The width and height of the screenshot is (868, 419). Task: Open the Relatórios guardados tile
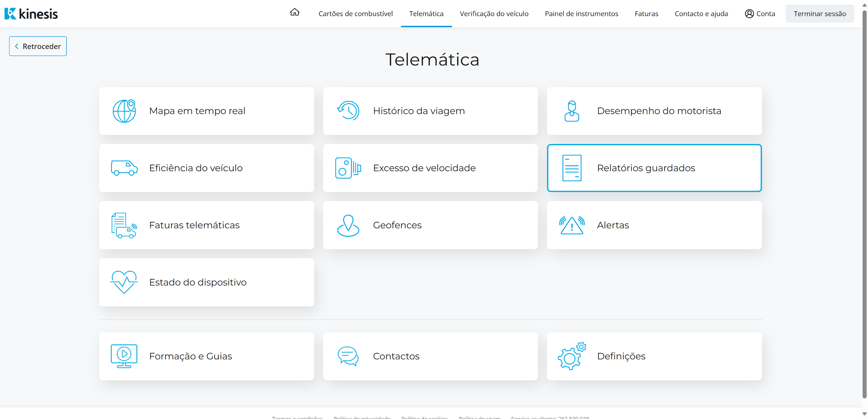click(x=654, y=168)
